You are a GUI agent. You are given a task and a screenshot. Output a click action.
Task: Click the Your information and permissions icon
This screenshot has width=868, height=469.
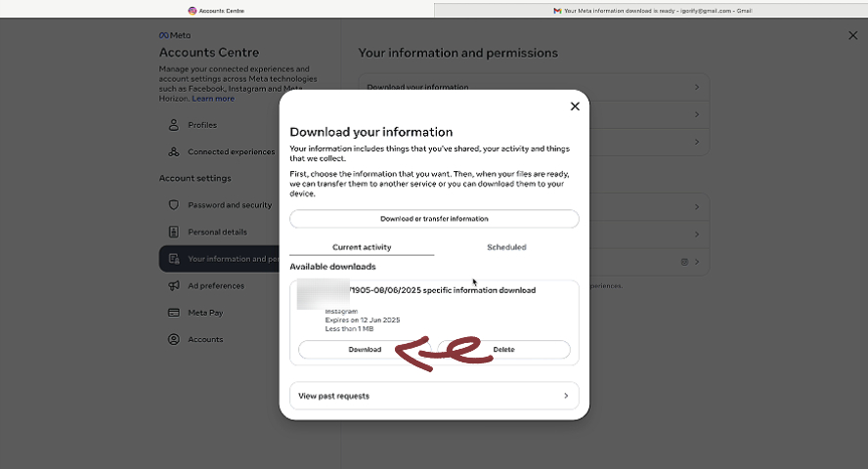pyautogui.click(x=174, y=259)
